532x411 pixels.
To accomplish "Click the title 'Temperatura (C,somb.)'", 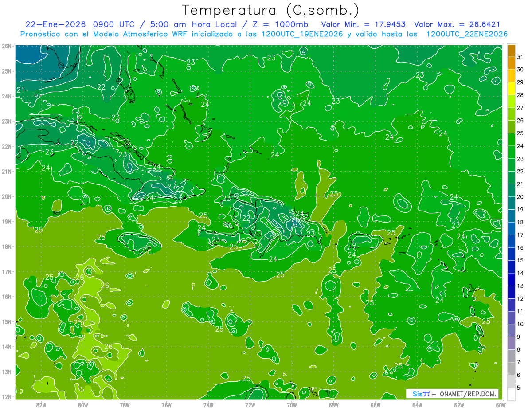I will tap(270, 10).
